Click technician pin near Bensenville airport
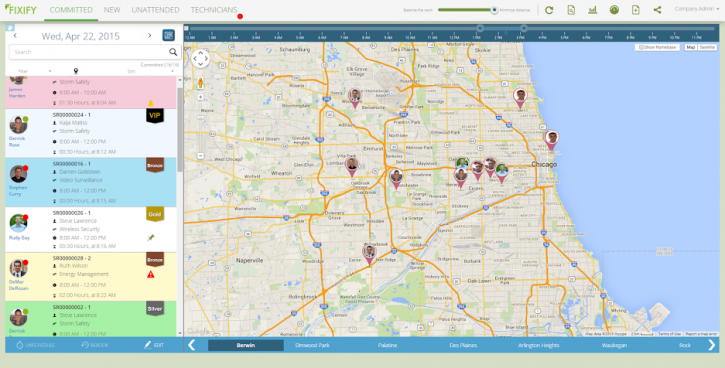Image resolution: width=725 pixels, height=368 pixels. click(x=355, y=98)
